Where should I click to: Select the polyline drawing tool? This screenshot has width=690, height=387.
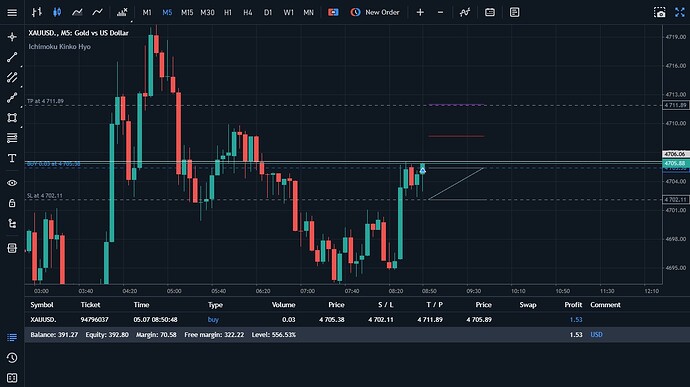(x=12, y=98)
